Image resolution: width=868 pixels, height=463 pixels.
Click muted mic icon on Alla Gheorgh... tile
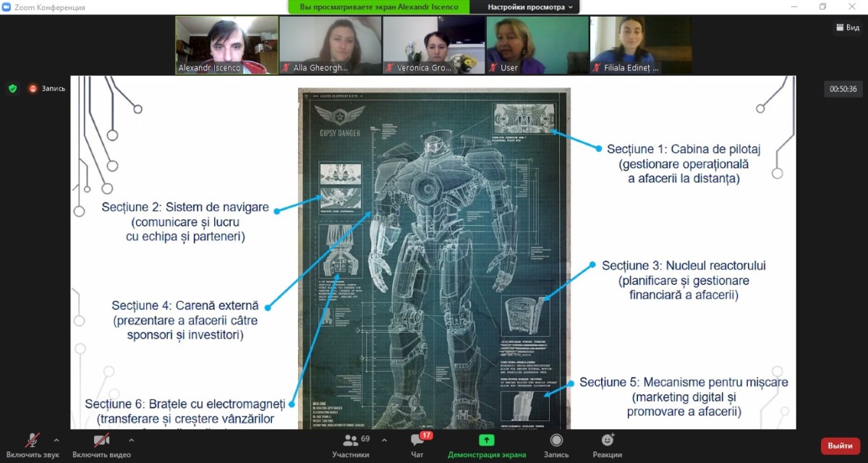(x=286, y=68)
